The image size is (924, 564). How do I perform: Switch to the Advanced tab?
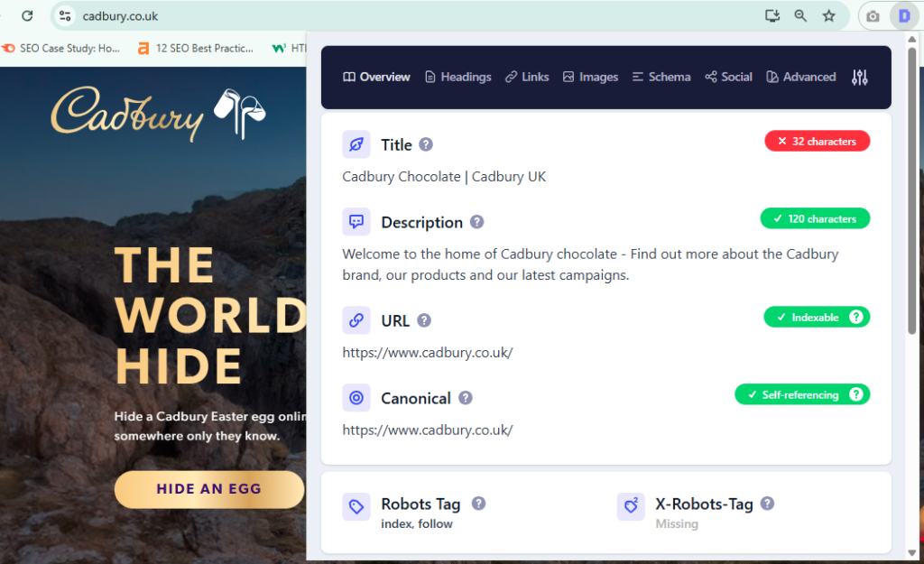[801, 78]
